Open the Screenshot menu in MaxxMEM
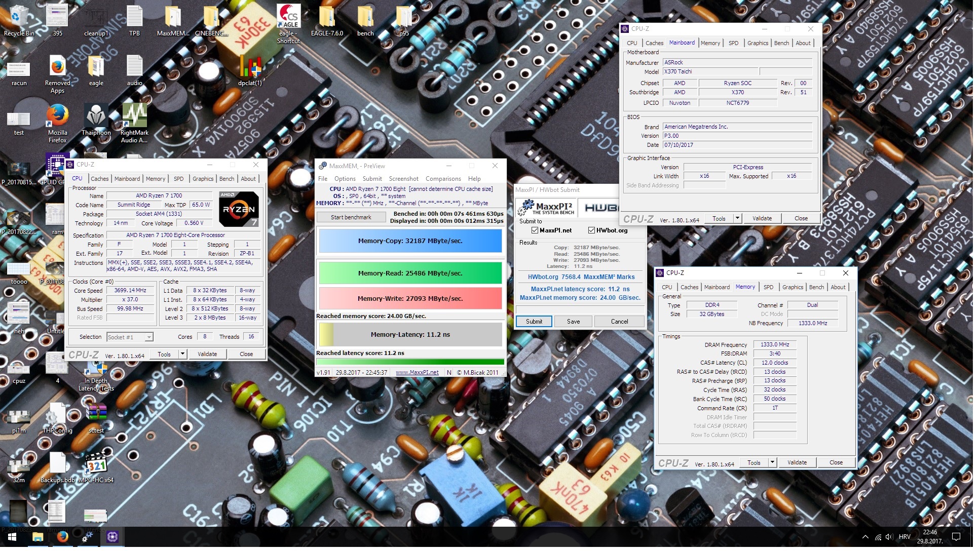The image size is (980, 551). 403,179
